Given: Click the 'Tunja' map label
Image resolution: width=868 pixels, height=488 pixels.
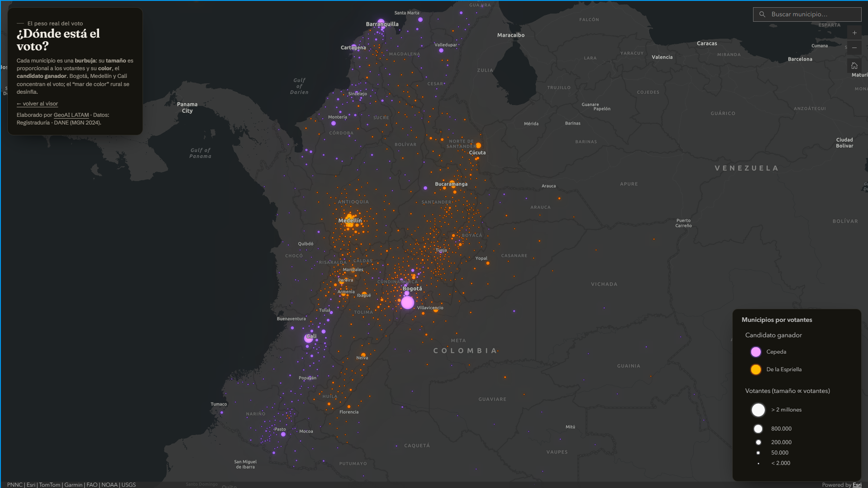Looking at the screenshot, I should click(x=441, y=250).
